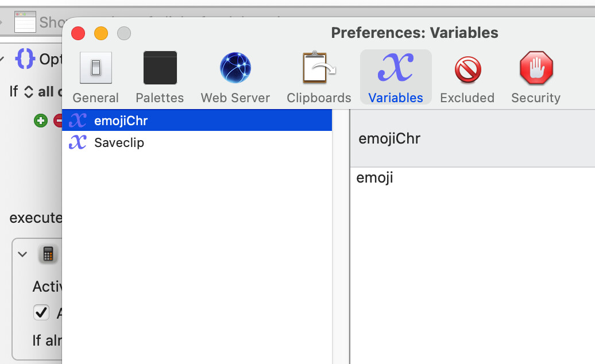Click into the variable value text area
The image size is (595, 364).
(471, 258)
